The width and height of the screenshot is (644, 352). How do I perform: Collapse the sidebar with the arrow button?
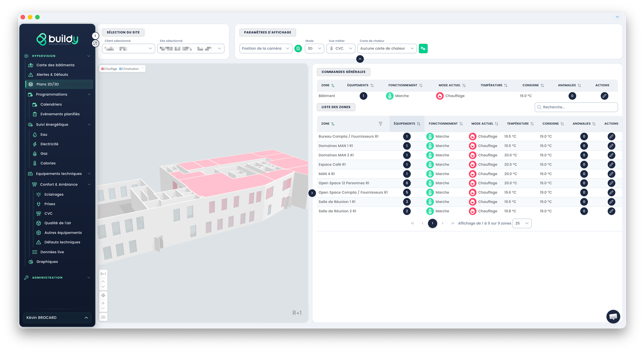point(95,36)
